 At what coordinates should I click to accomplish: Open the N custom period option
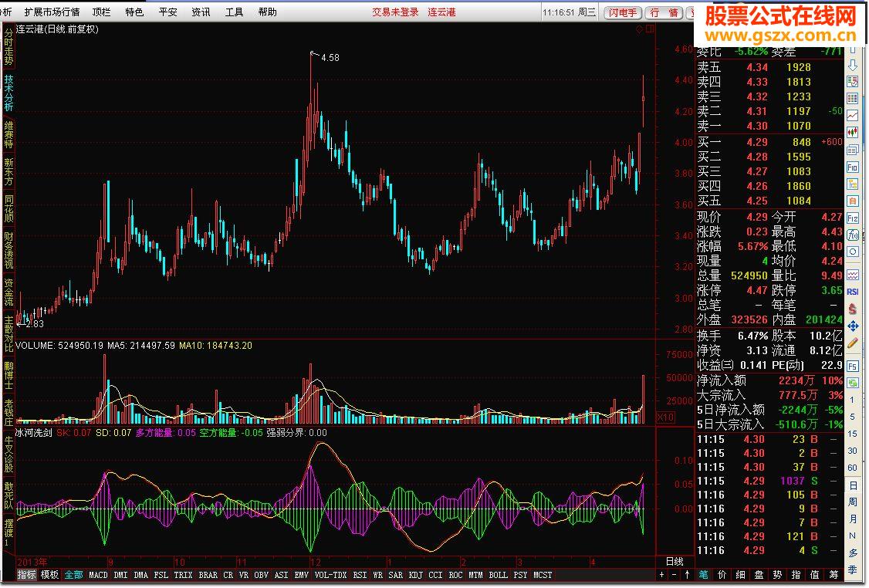(852, 536)
